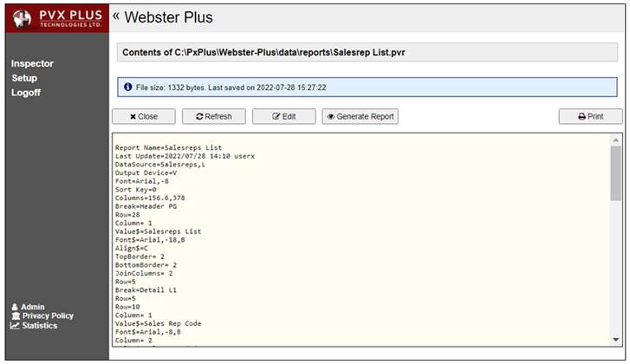Click the line 'Last Update=2022/07/28 14:10 userx'
This screenshot has height=364, width=630.
coord(185,156)
